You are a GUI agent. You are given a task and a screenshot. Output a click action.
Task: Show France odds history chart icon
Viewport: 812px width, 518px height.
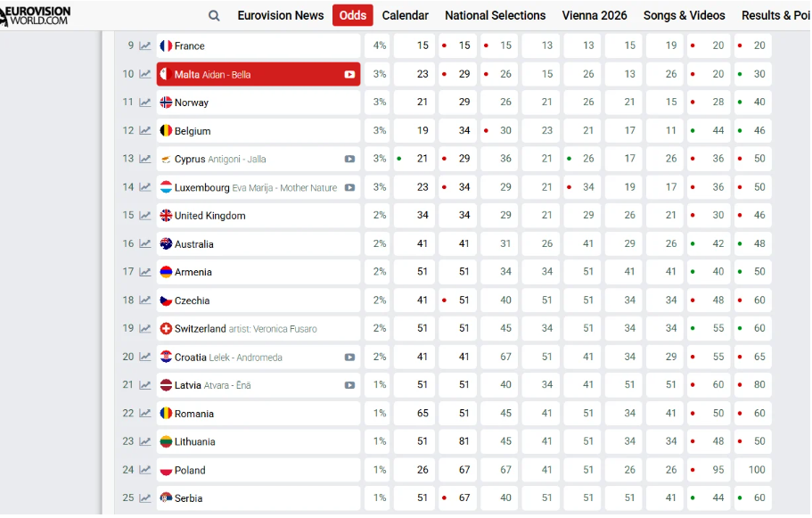(x=145, y=46)
